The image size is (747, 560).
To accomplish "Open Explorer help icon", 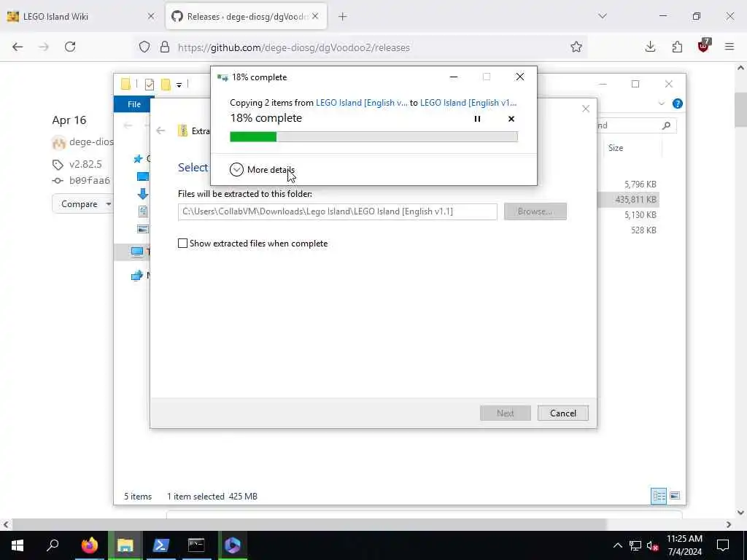I will pos(677,104).
